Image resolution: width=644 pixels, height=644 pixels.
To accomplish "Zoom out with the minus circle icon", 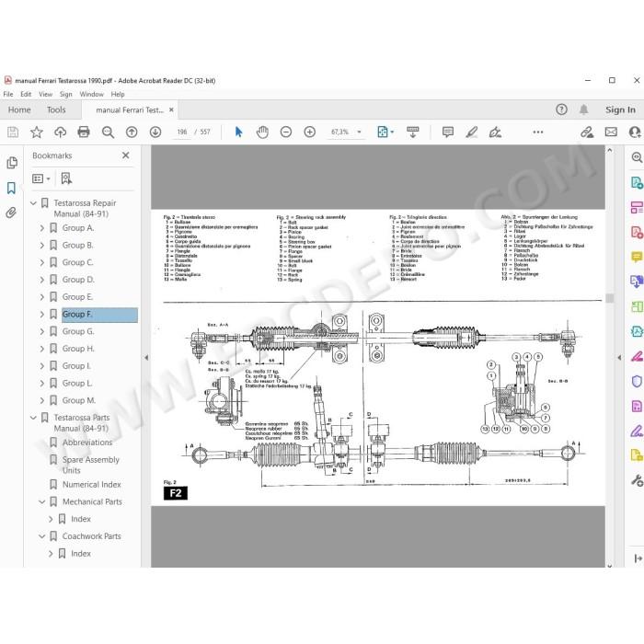I will coord(286,132).
